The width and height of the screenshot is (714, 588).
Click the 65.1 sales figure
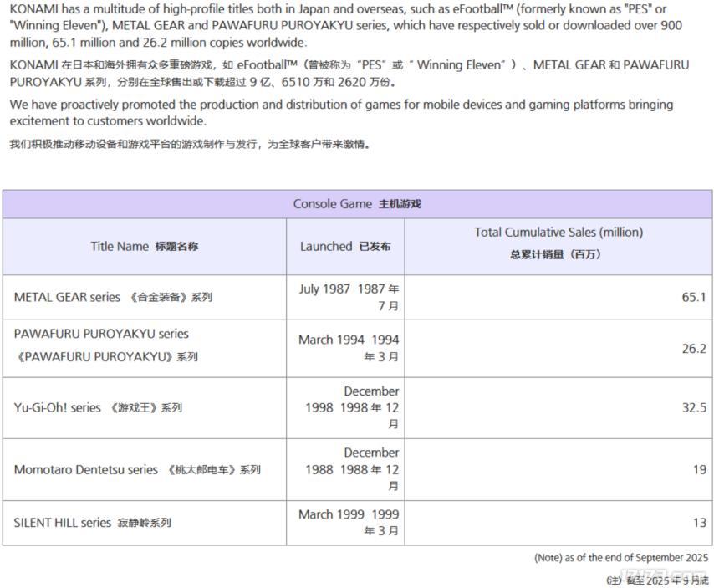point(693,297)
